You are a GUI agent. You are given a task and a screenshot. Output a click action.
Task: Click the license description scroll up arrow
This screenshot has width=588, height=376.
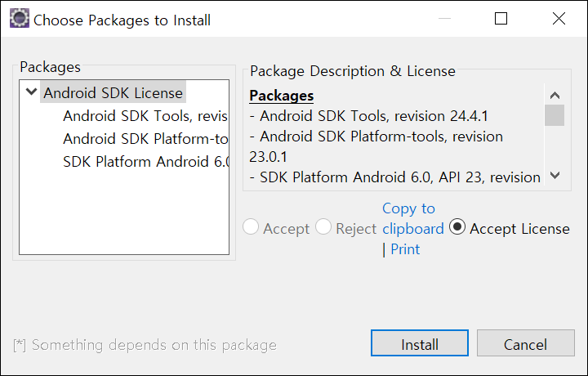point(555,96)
